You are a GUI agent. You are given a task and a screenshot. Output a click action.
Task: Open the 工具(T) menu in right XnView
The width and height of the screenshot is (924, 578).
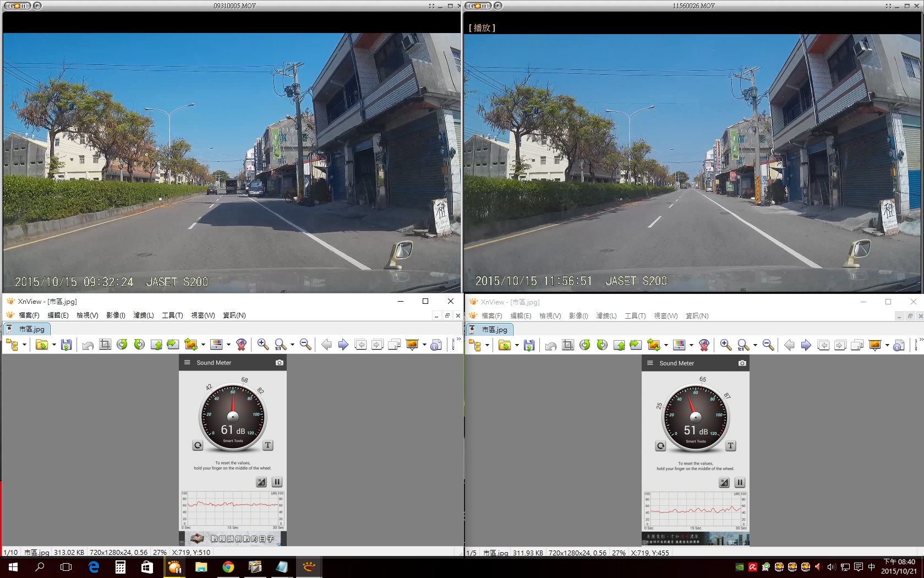[x=635, y=316]
